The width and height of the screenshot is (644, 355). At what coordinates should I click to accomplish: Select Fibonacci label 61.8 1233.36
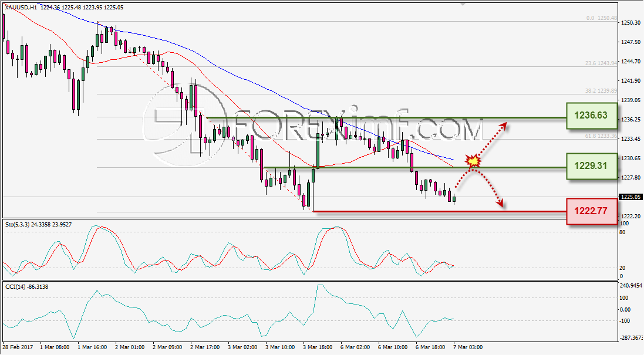coord(601,136)
